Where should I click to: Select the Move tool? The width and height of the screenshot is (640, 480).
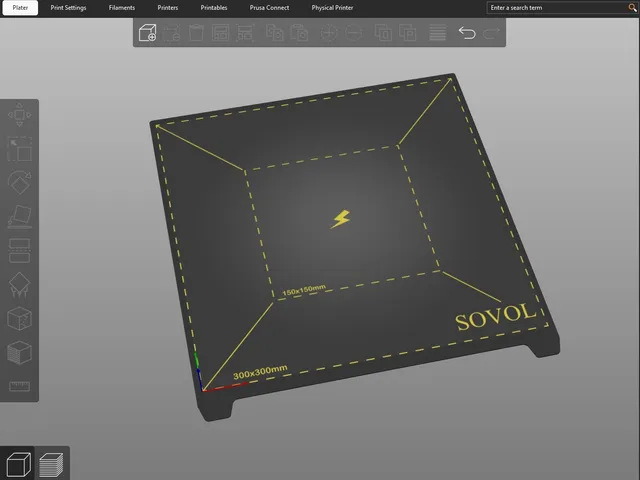click(x=19, y=115)
